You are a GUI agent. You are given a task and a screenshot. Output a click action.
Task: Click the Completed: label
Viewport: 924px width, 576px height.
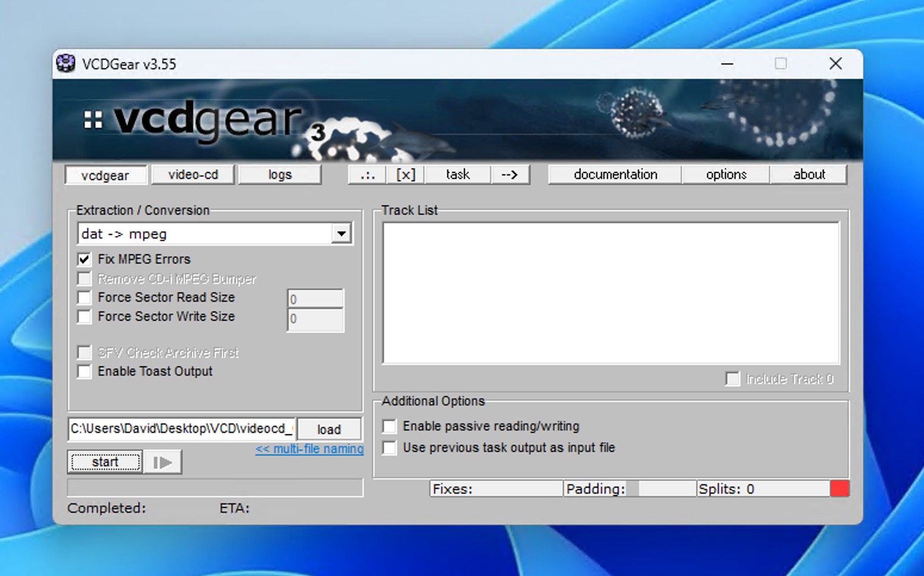107,508
